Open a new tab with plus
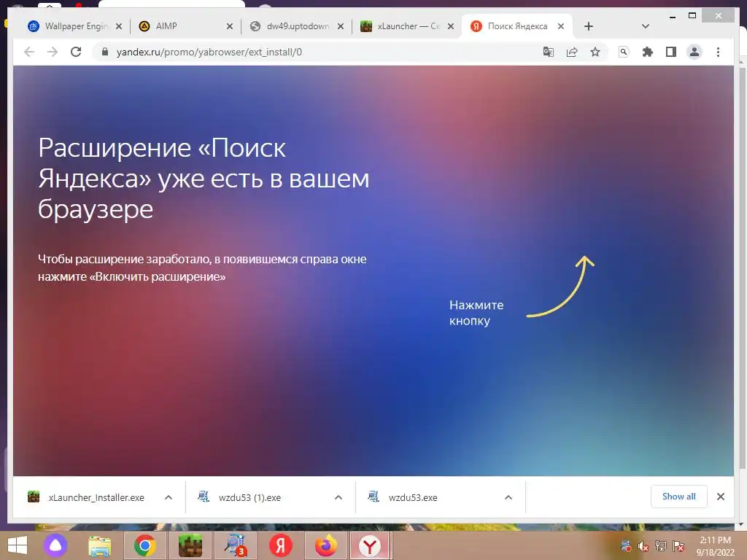747x560 pixels. (x=589, y=26)
